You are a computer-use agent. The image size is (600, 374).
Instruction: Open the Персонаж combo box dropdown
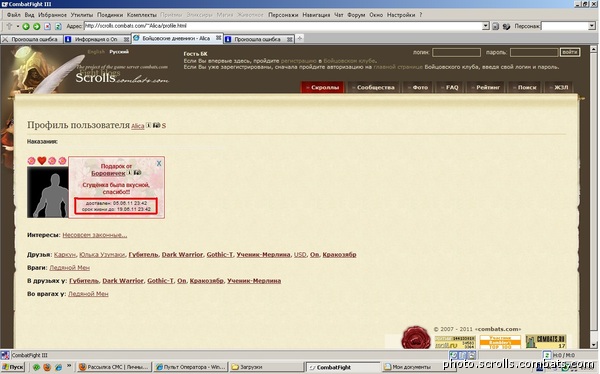pyautogui.click(x=592, y=26)
